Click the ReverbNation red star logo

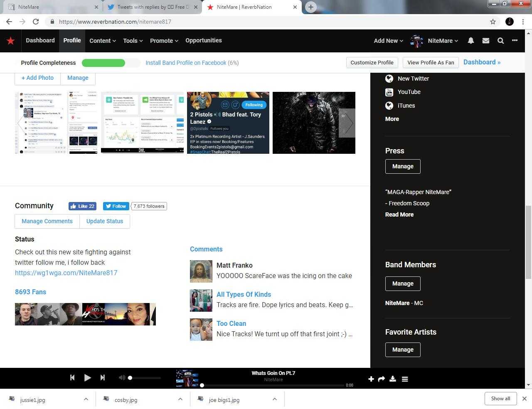[x=11, y=41]
